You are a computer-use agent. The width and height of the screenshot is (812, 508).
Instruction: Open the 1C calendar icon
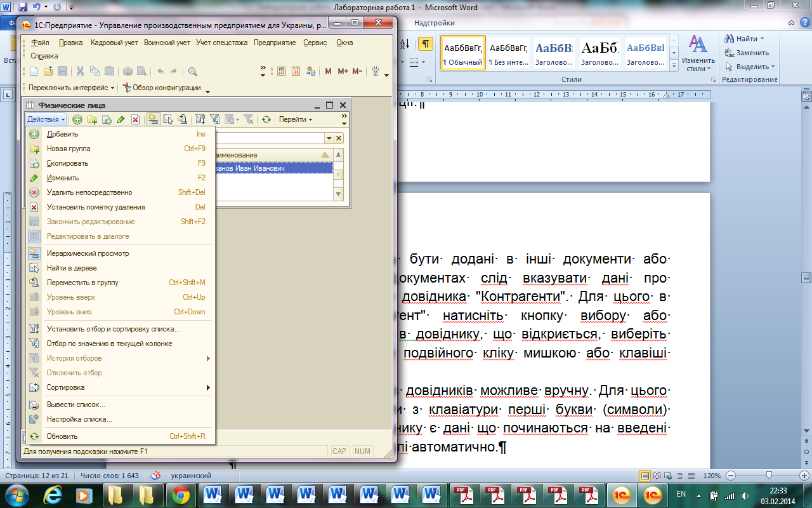click(296, 71)
